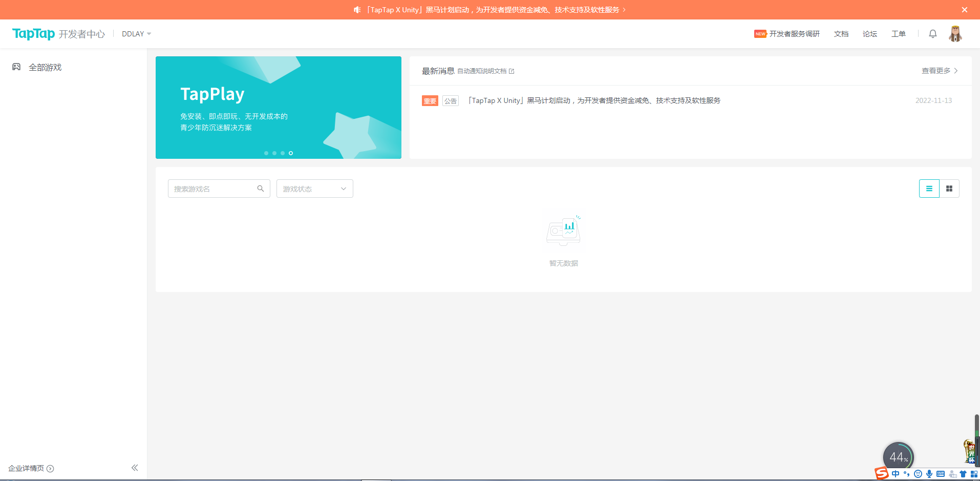Open the 游戏状态 status dropdown
The height and width of the screenshot is (481, 980).
point(315,189)
